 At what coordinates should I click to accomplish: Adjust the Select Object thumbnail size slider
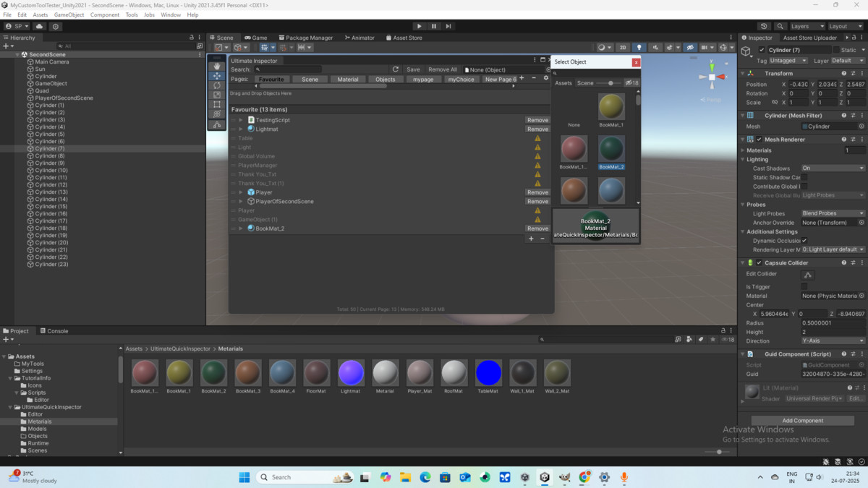click(610, 83)
